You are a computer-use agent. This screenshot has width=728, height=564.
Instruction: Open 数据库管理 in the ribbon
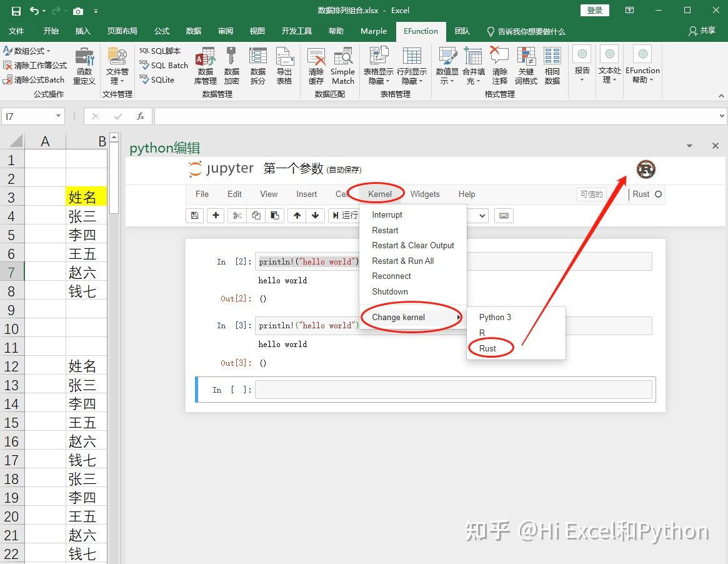205,66
